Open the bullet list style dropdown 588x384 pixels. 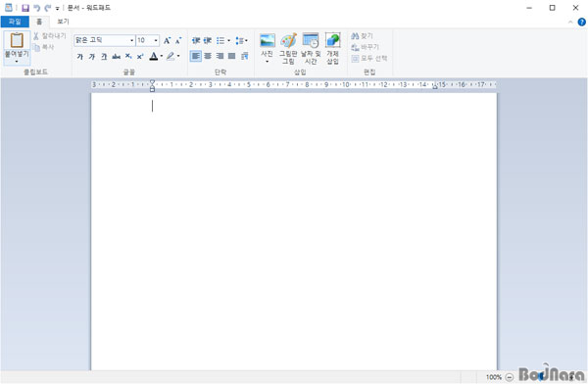(x=228, y=40)
